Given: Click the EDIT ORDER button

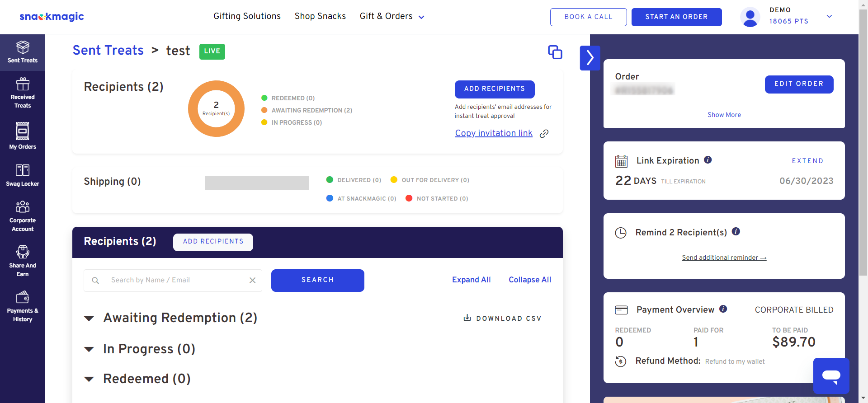Looking at the screenshot, I should click(x=799, y=84).
